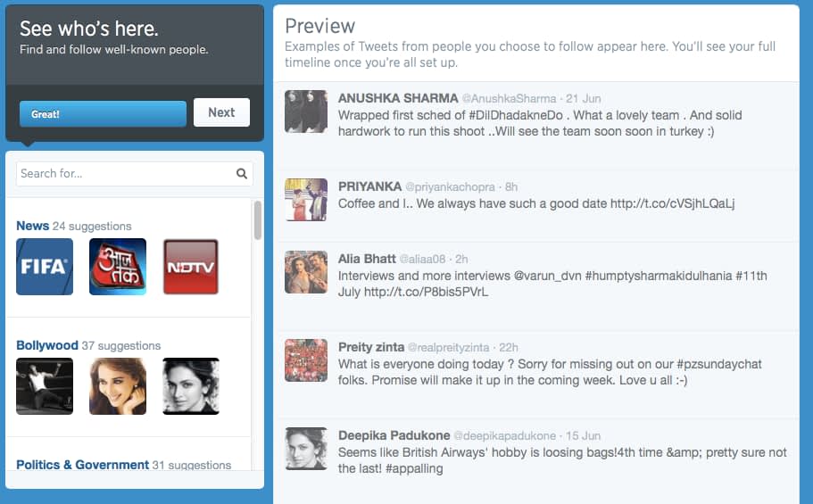813x504 pixels.
Task: Open Deepika Padukone name link
Action: (x=394, y=435)
